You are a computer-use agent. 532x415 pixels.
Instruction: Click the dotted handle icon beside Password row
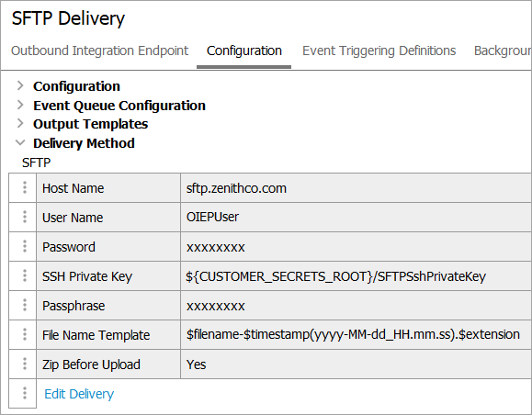click(x=25, y=246)
